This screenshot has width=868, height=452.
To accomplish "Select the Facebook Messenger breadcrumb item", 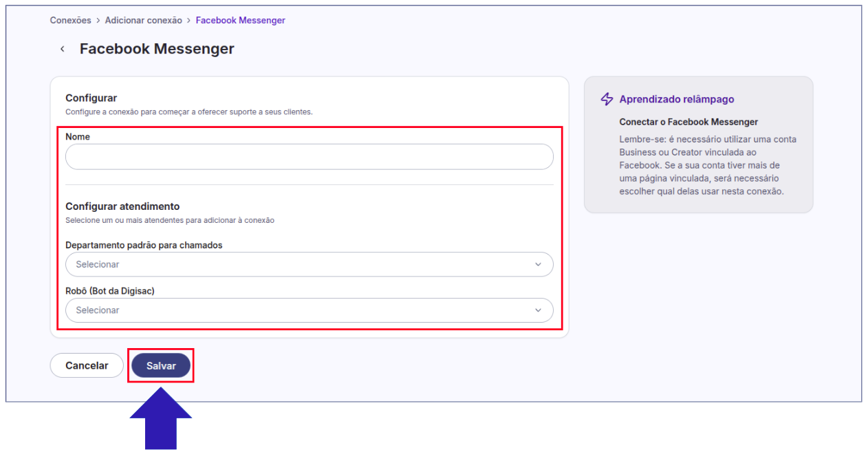I will point(240,21).
